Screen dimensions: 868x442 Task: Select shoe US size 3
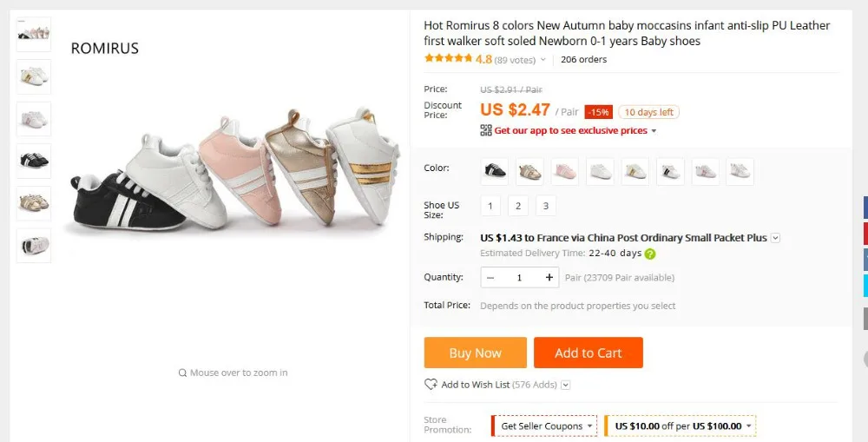(545, 206)
